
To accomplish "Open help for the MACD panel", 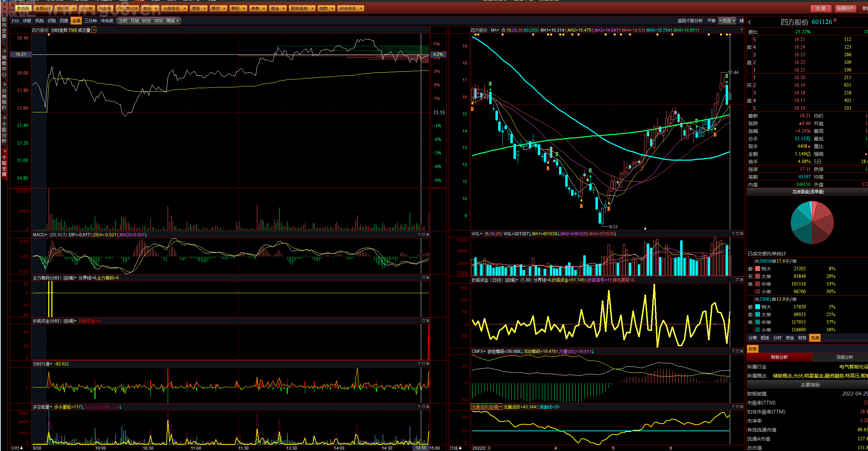I will 419,235.
